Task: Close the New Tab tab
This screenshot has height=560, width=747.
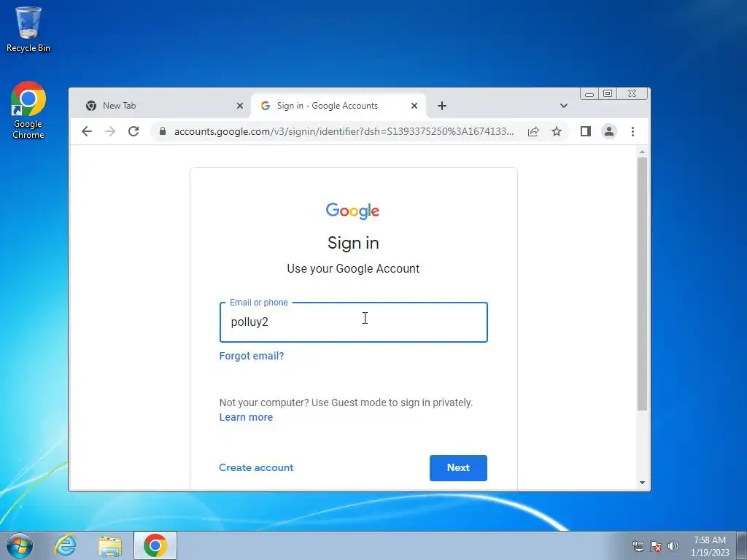Action: point(239,106)
